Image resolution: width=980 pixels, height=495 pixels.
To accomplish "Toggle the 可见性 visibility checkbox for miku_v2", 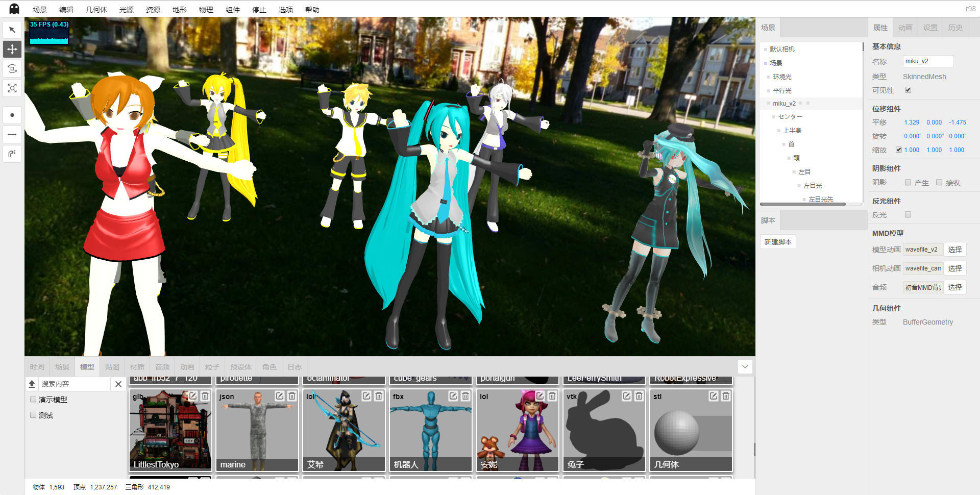I will click(908, 90).
